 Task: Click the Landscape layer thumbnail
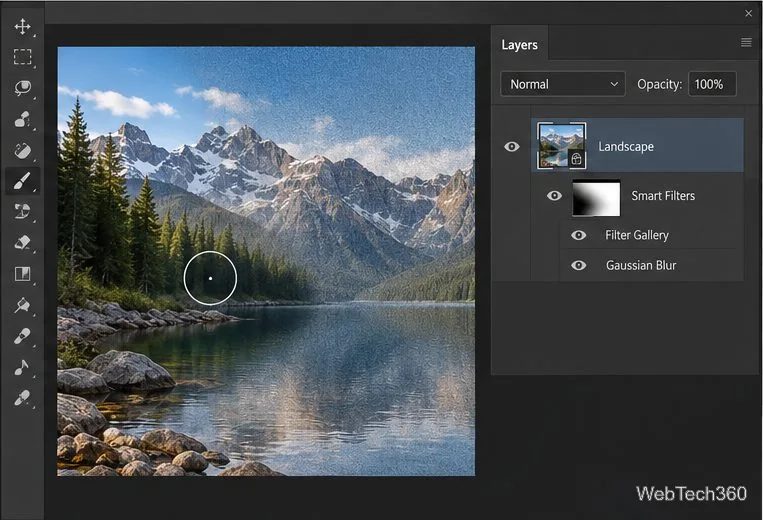coord(561,146)
